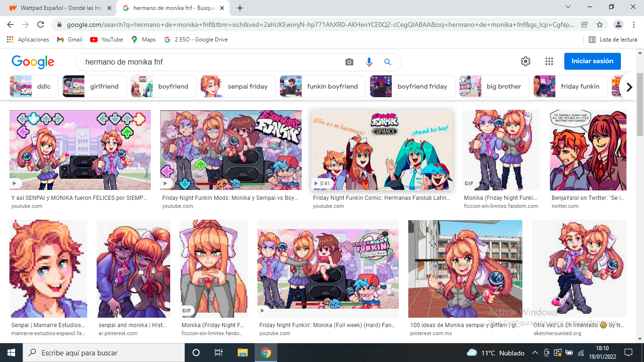Open the YouTube bookmark
This screenshot has width=644, height=362.
click(x=107, y=40)
